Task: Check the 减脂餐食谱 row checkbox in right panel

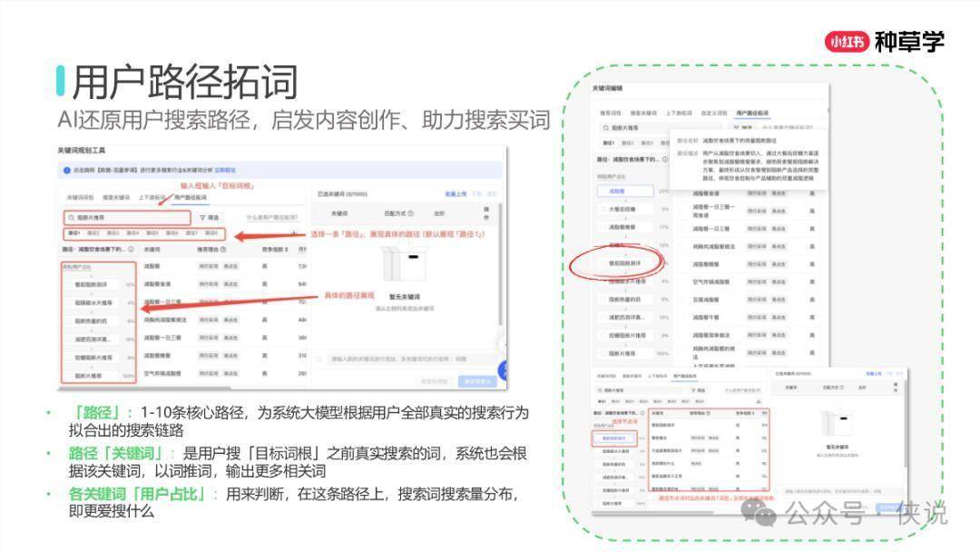Action: [681, 192]
